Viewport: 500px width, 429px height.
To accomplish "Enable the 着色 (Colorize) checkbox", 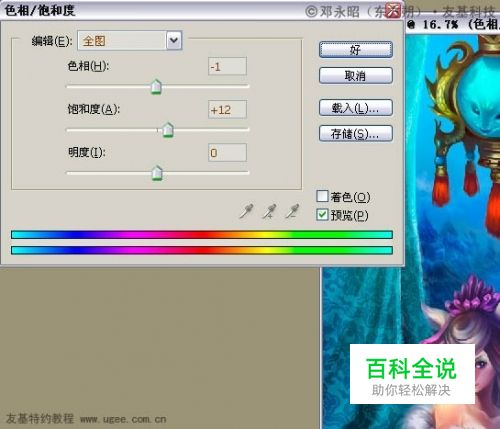I will pos(322,196).
